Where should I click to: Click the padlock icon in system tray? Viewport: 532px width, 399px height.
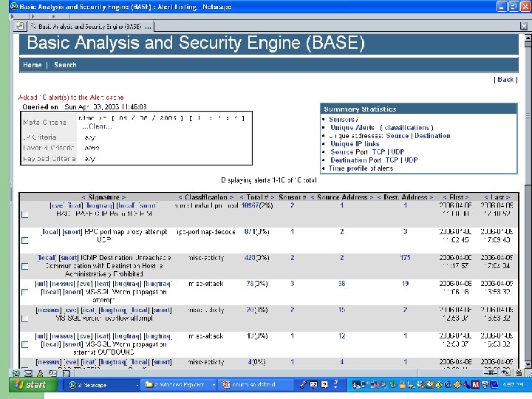pos(402,385)
